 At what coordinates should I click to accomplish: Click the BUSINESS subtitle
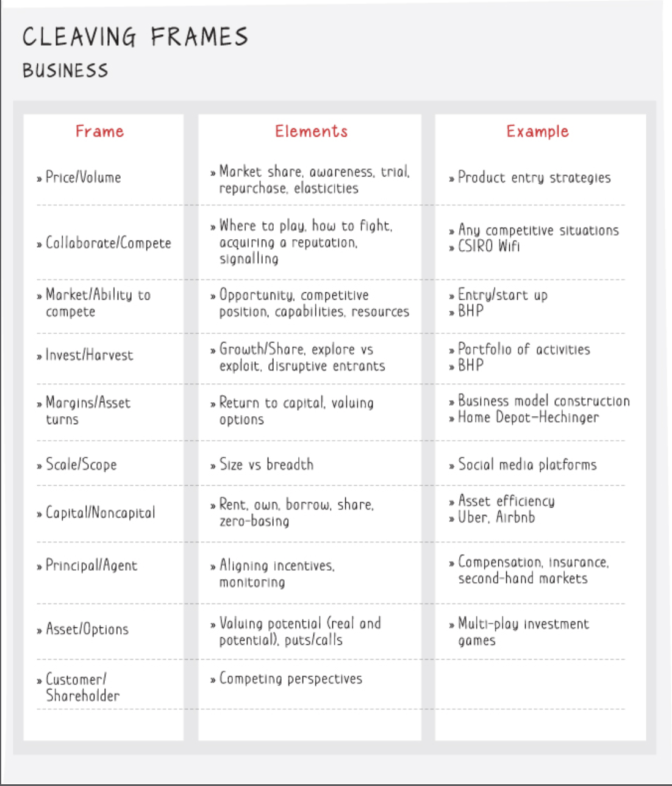pyautogui.click(x=65, y=71)
